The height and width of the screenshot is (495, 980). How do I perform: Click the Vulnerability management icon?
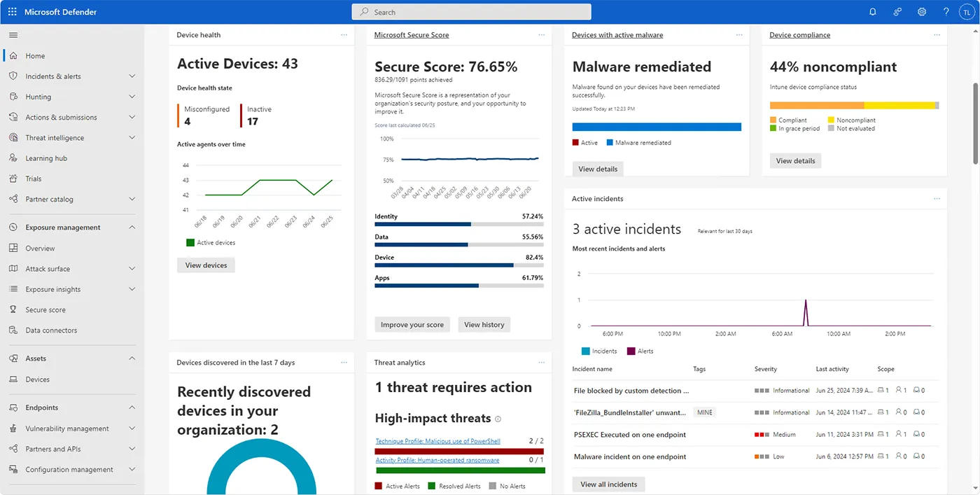coord(13,428)
